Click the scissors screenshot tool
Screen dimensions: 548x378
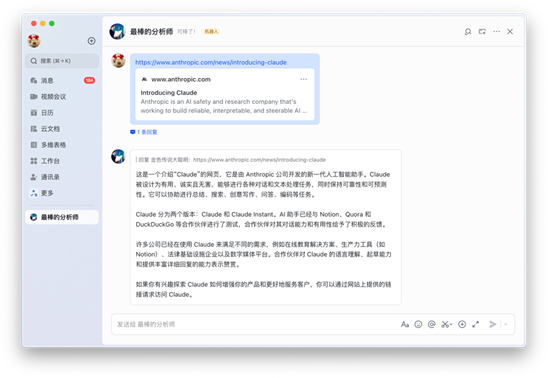click(x=446, y=325)
